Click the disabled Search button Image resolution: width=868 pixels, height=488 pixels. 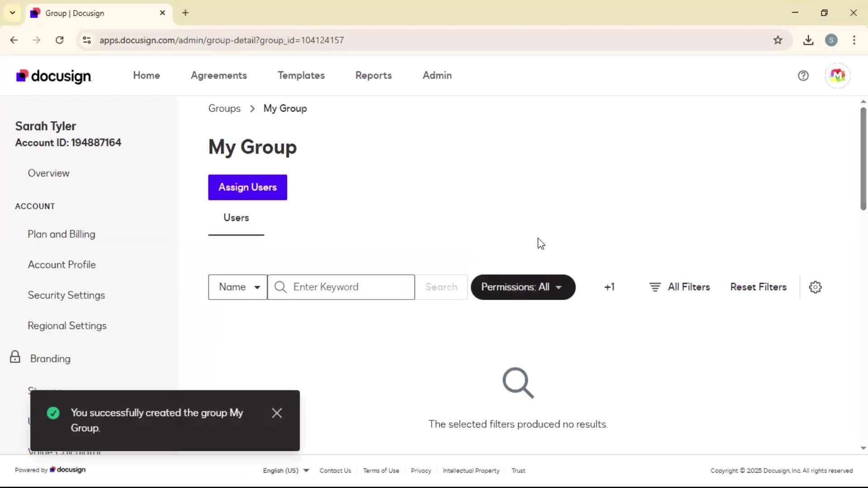coord(441,287)
